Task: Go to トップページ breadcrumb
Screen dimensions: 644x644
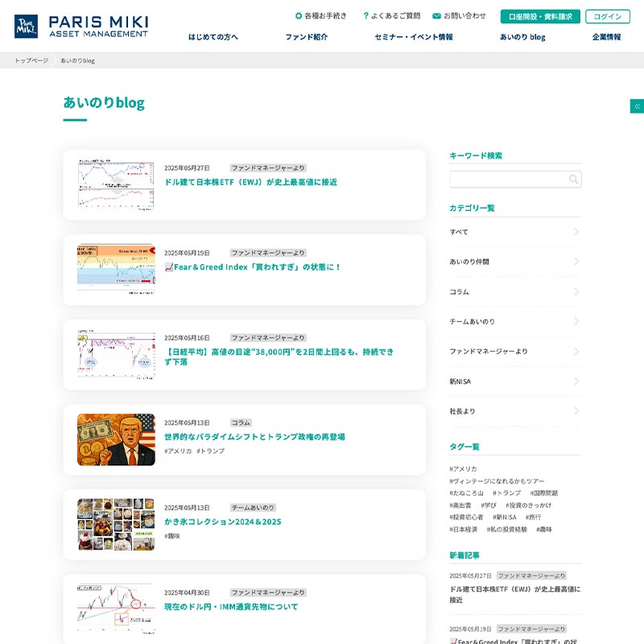Action: [31, 61]
